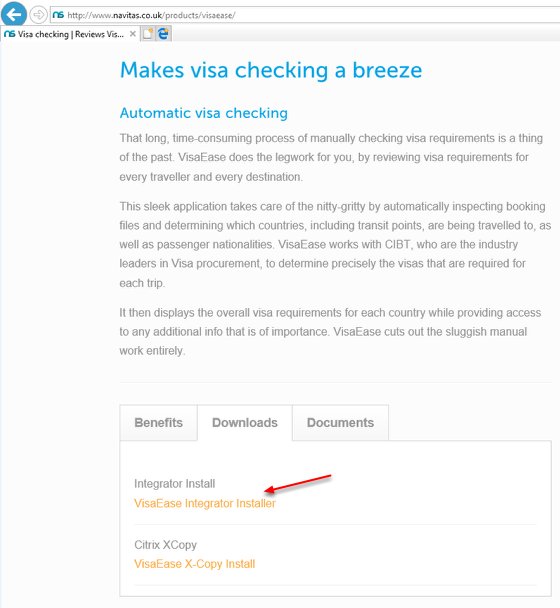Click the 'Automatic visa checking' subheading

click(x=204, y=113)
